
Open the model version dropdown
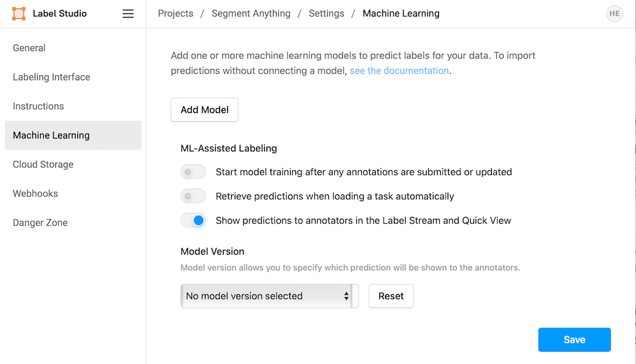click(267, 296)
